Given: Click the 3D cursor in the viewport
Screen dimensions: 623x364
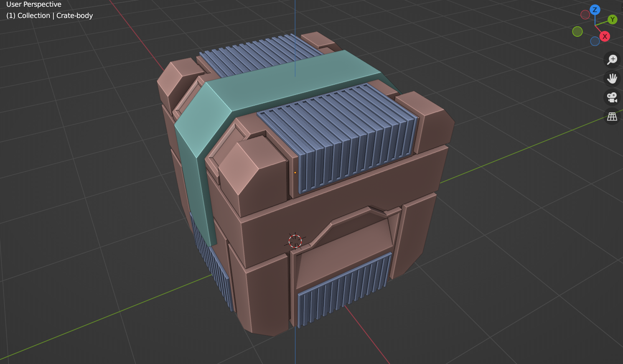Looking at the screenshot, I should point(295,240).
